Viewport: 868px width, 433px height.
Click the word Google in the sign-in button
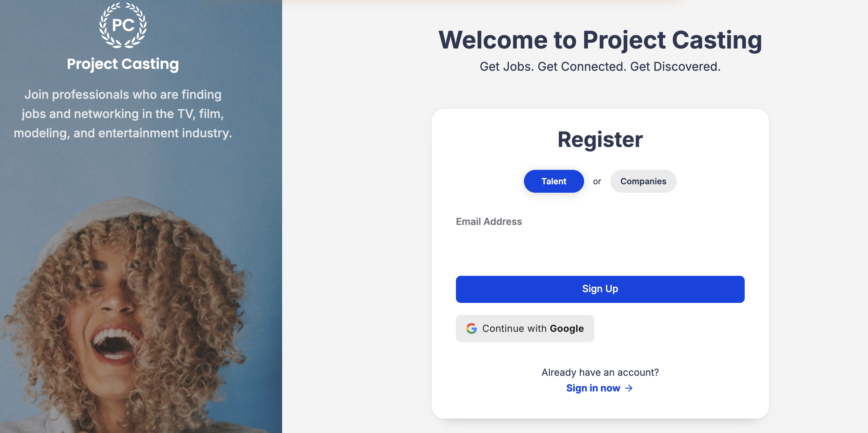click(x=566, y=328)
